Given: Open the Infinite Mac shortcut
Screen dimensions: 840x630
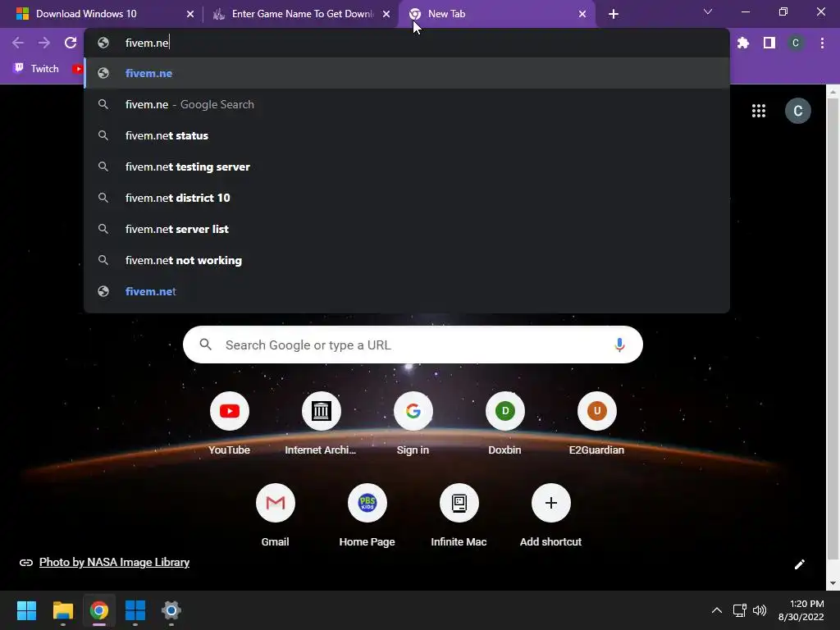Looking at the screenshot, I should point(459,515).
